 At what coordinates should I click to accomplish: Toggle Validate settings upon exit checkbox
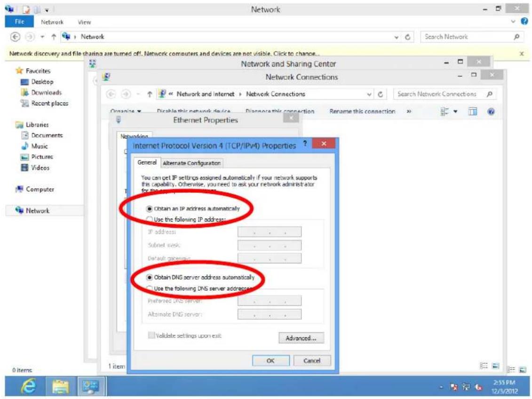pyautogui.click(x=185, y=335)
